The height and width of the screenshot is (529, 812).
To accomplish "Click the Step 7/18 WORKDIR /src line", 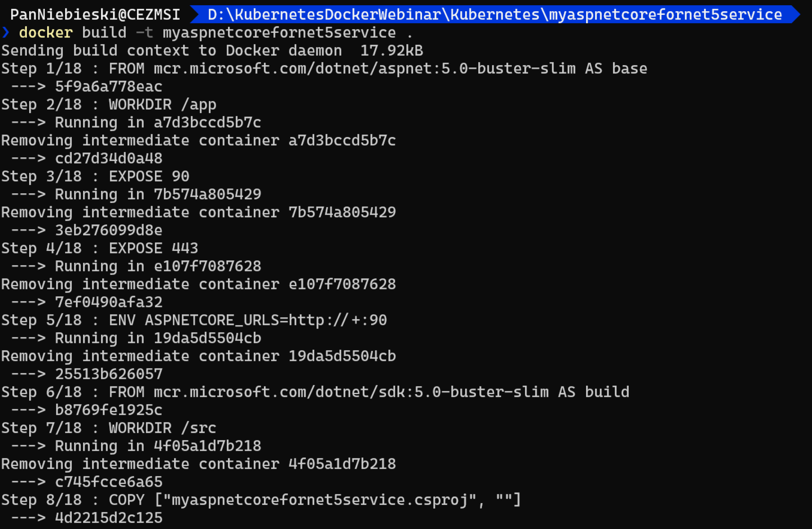I will tap(109, 428).
